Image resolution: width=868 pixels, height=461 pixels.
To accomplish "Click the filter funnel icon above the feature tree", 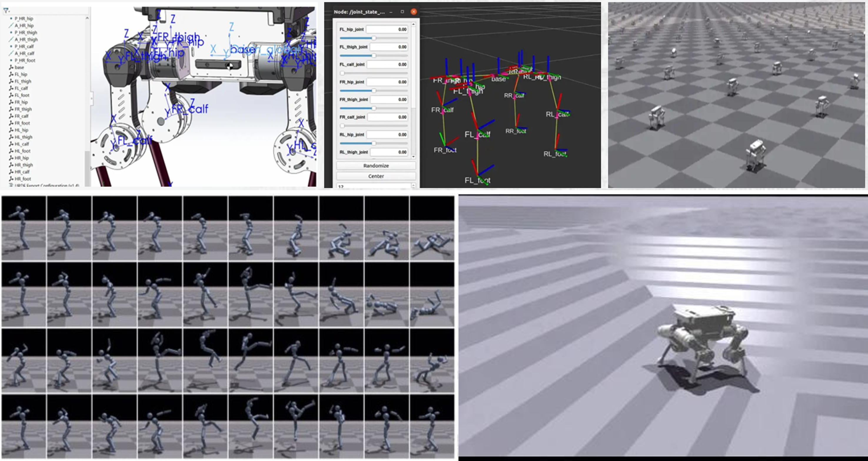I will coord(6,11).
